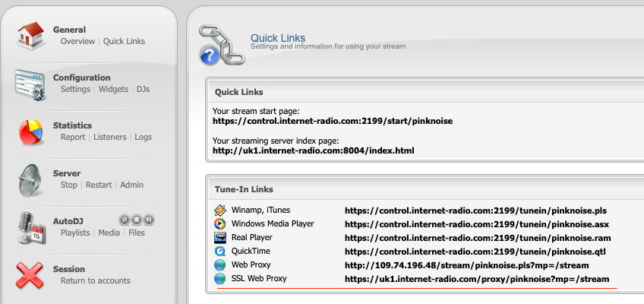The height and width of the screenshot is (304, 644).
Task: Open the SSL Web Proxy stream link
Action: pyautogui.click(x=476, y=279)
